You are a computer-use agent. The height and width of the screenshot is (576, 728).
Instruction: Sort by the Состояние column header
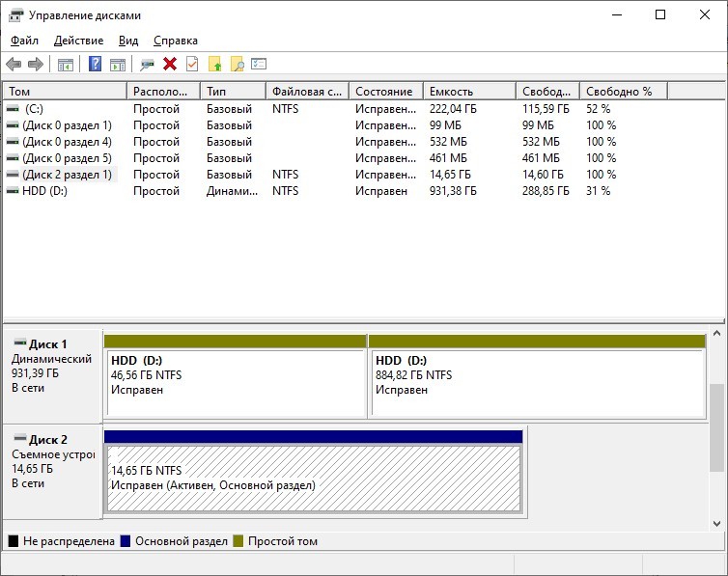click(386, 92)
